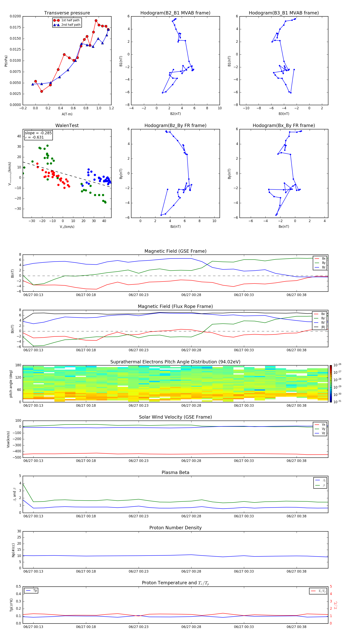Click 'Vz' in solar wind legend
This screenshot has height=644, width=351.
pos(320,433)
